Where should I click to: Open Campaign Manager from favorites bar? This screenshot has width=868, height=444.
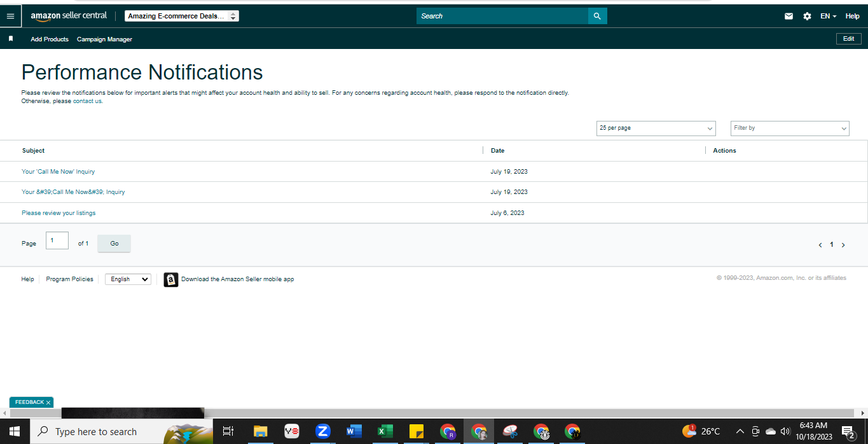click(x=104, y=39)
